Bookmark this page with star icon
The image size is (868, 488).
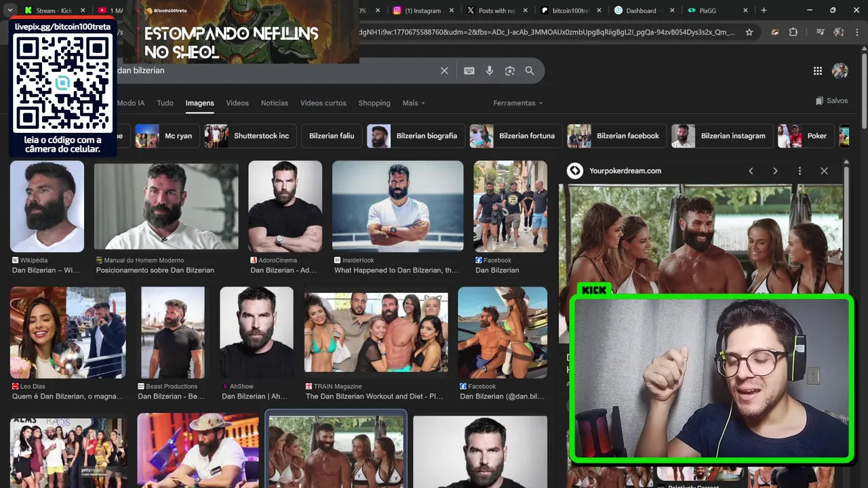click(749, 32)
